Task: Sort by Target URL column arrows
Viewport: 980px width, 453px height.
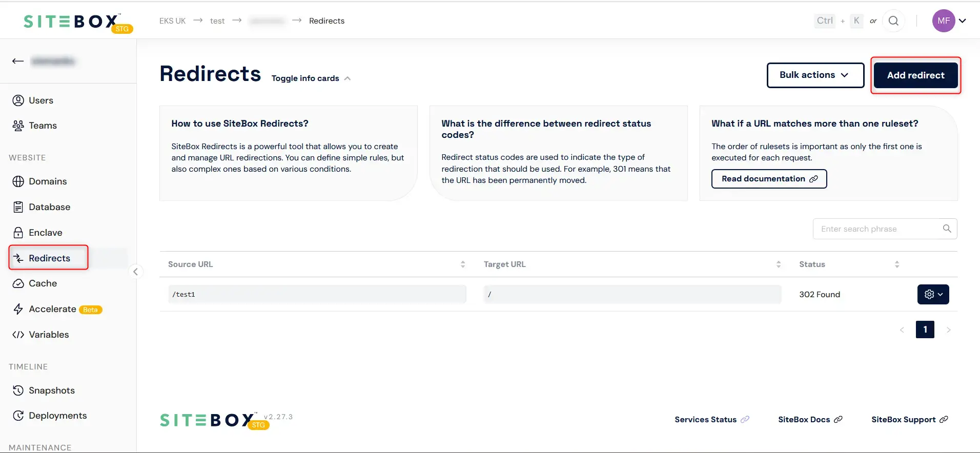Action: (779, 264)
